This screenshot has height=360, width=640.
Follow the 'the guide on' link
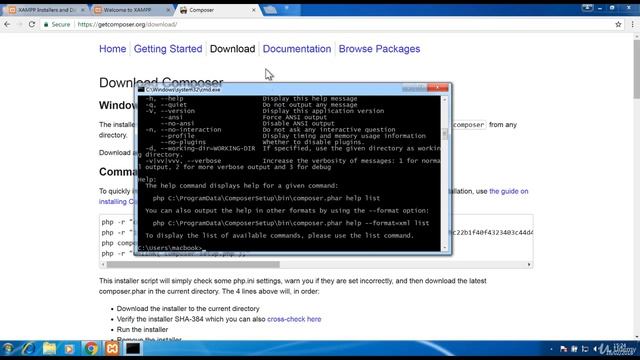click(x=509, y=191)
